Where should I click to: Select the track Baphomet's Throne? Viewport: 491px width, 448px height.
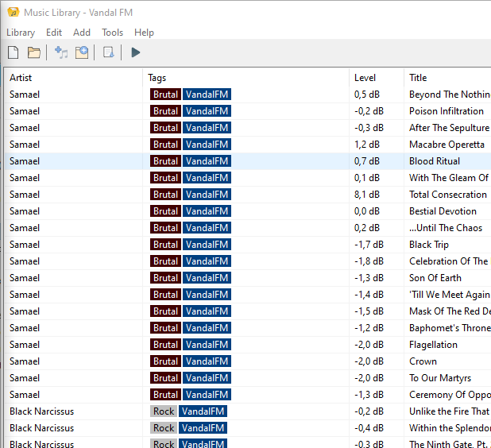click(450, 328)
